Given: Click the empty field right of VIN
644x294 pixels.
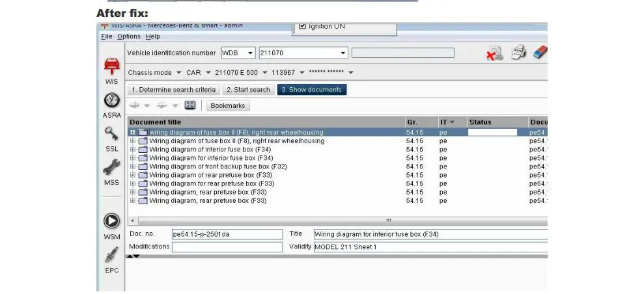Looking at the screenshot, I should click(403, 53).
